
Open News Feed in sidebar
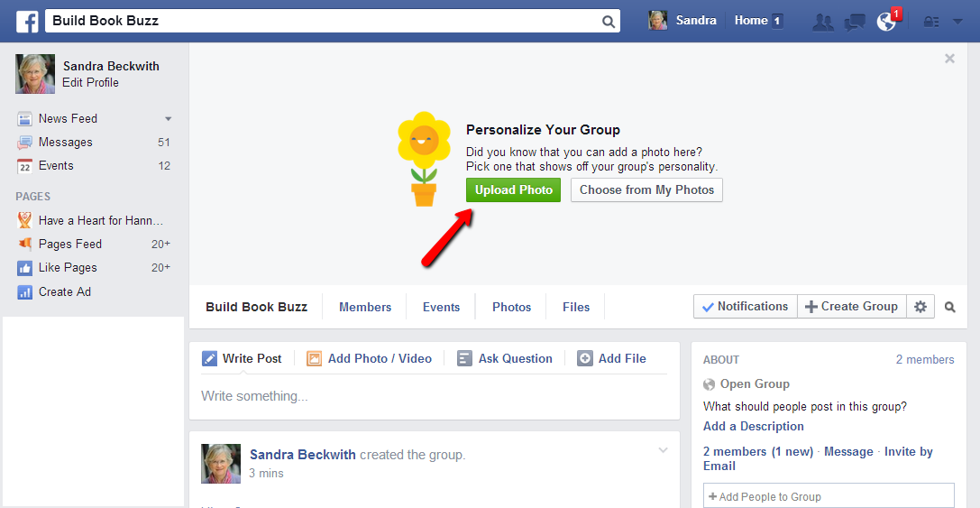(x=68, y=119)
